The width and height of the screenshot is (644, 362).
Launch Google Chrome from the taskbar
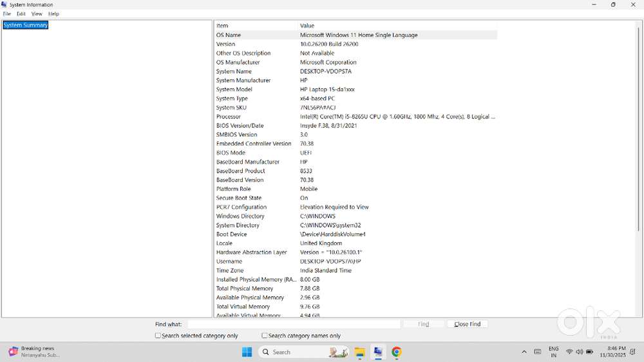(397, 352)
